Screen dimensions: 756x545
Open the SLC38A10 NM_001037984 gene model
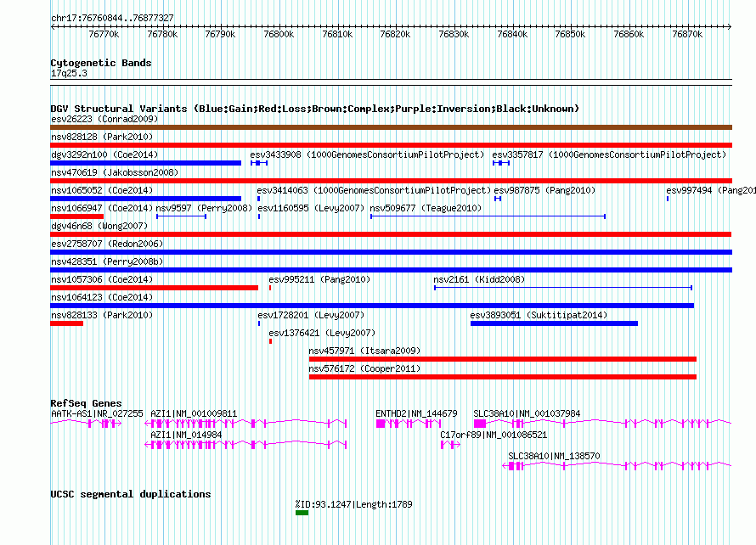(603, 424)
